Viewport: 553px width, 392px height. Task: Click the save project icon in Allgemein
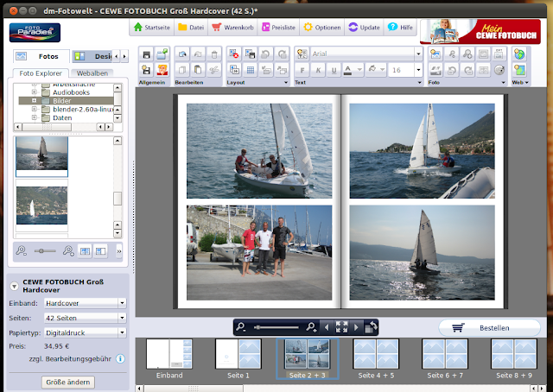(146, 54)
